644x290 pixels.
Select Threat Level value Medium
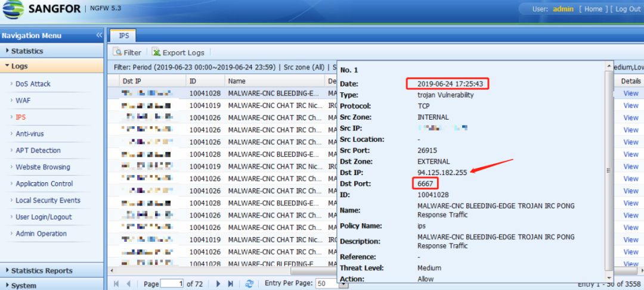tap(429, 268)
